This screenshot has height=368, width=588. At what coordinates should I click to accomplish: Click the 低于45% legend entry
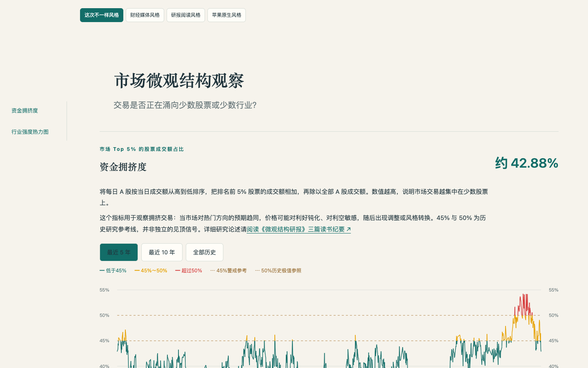[113, 271]
